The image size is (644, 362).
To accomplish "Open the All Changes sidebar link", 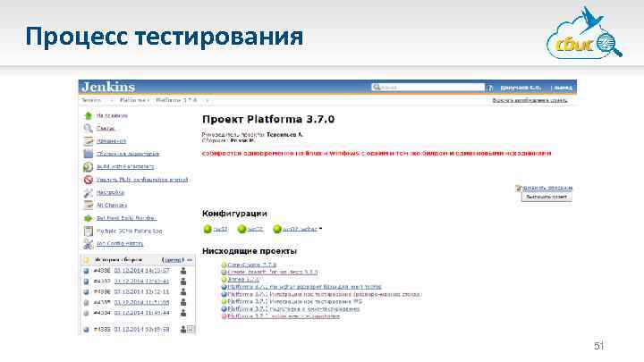I will coord(112,206).
